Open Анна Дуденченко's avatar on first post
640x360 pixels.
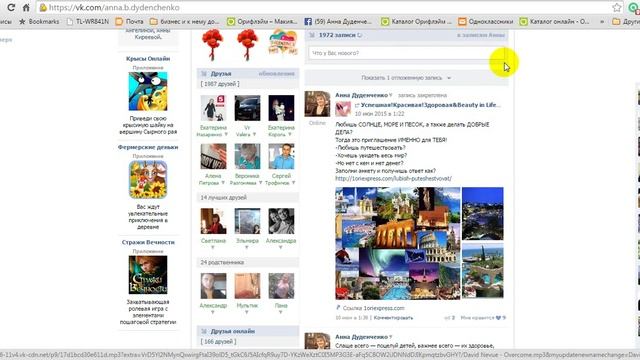click(x=317, y=104)
